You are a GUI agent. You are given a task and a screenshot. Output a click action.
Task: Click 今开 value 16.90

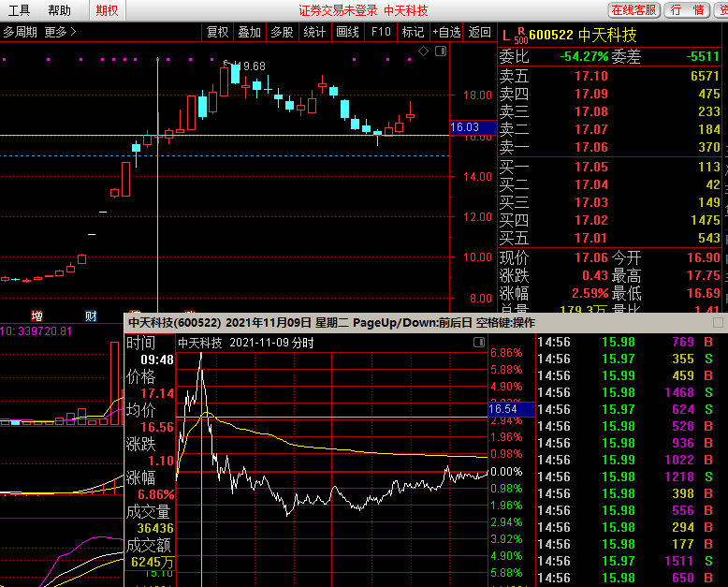704,257
